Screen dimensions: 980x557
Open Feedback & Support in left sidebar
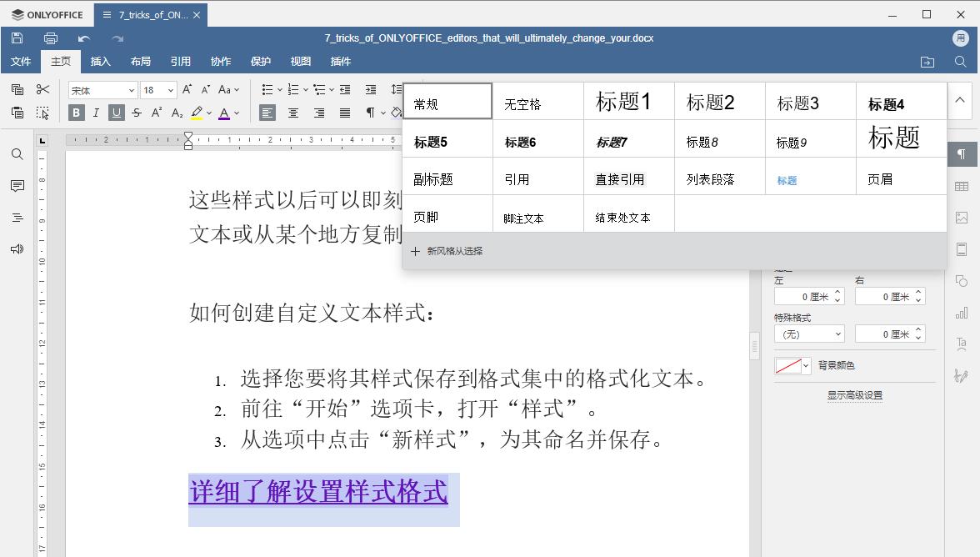coord(17,248)
